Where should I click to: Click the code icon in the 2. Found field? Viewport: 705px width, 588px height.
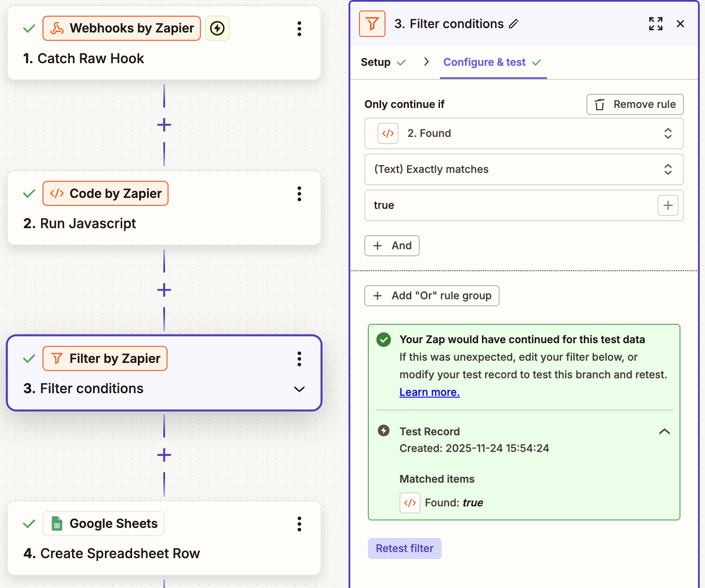388,133
